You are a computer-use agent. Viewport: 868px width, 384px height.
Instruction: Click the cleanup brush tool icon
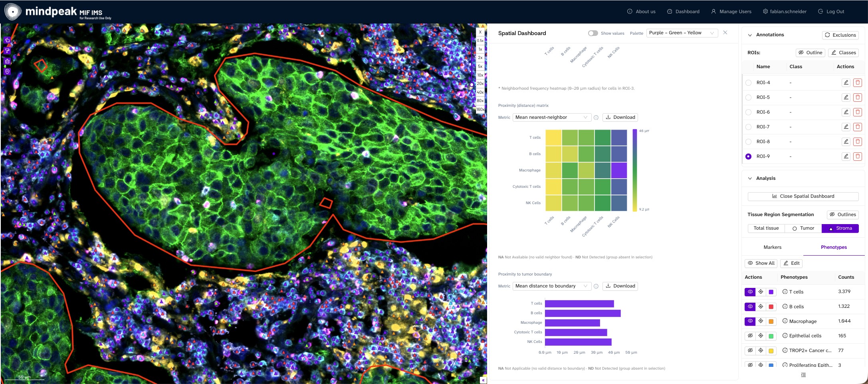pos(7,61)
